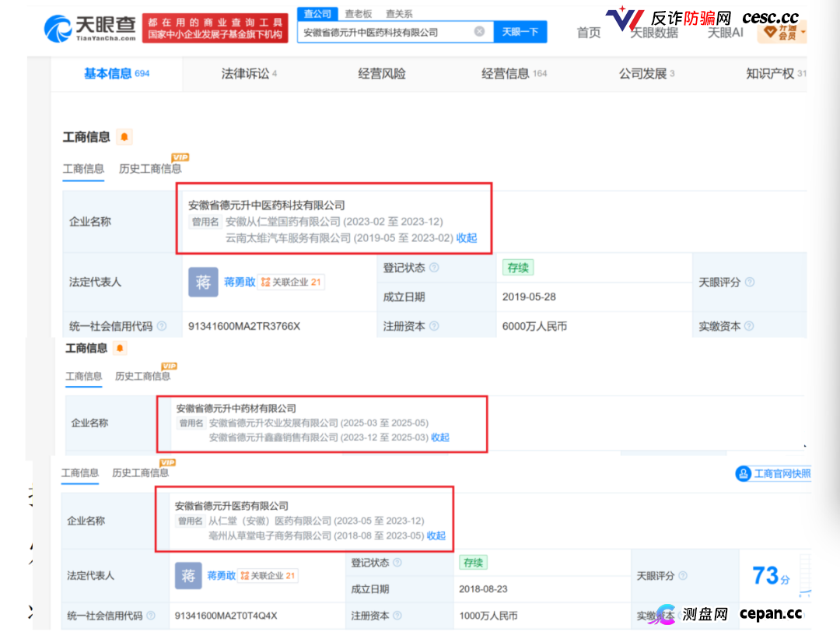This screenshot has width=840, height=632.
Task: Select bottom 工商信息 sub-tab
Action: click(80, 472)
